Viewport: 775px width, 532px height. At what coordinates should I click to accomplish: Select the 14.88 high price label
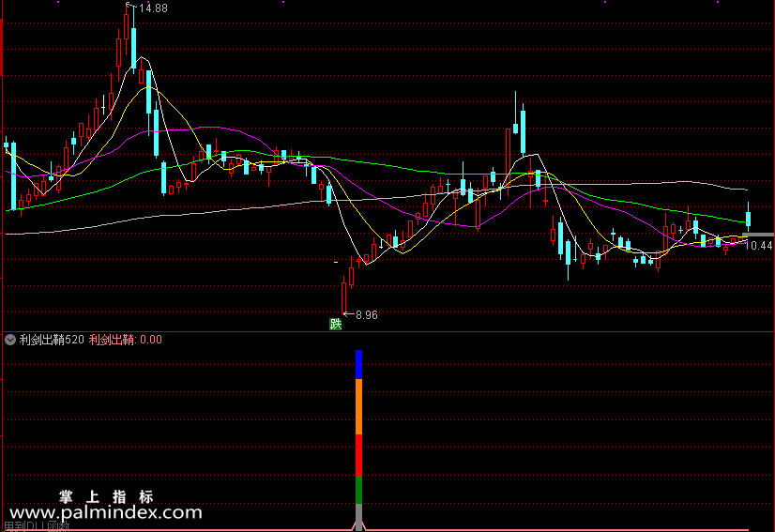(x=153, y=8)
